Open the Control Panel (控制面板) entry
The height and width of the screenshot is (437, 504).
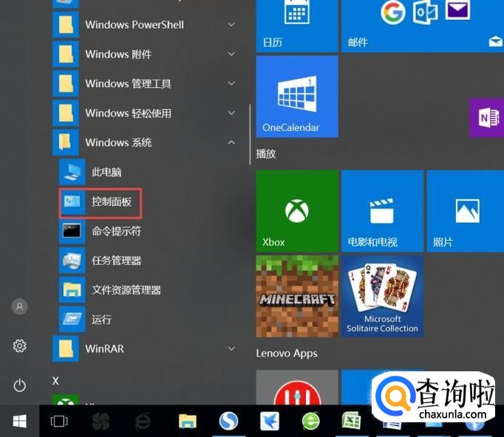click(x=101, y=202)
